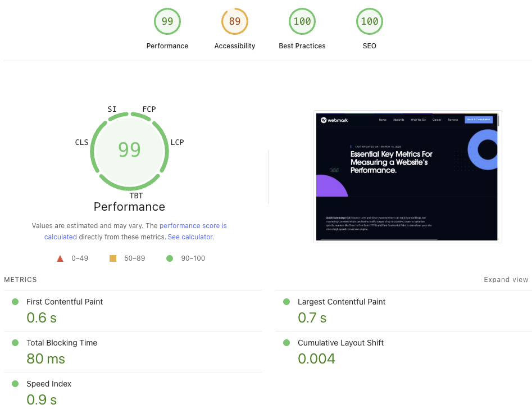
Task: Click the orange square for the 50–89 range
Action: point(114,258)
